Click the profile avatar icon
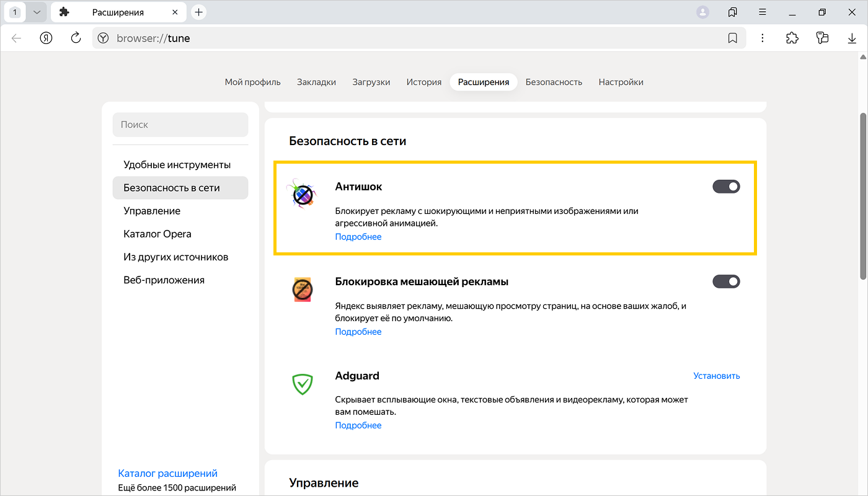The height and width of the screenshot is (496, 868). [702, 12]
